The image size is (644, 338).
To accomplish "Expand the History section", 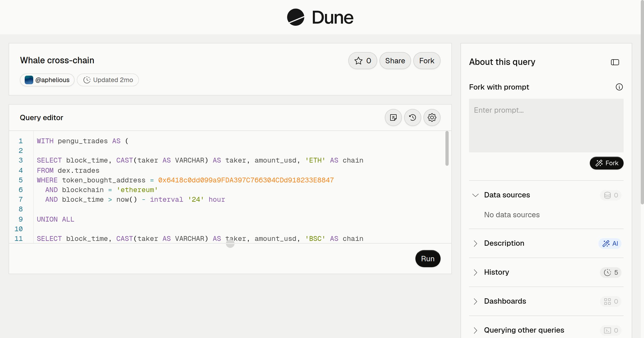I will (x=475, y=272).
